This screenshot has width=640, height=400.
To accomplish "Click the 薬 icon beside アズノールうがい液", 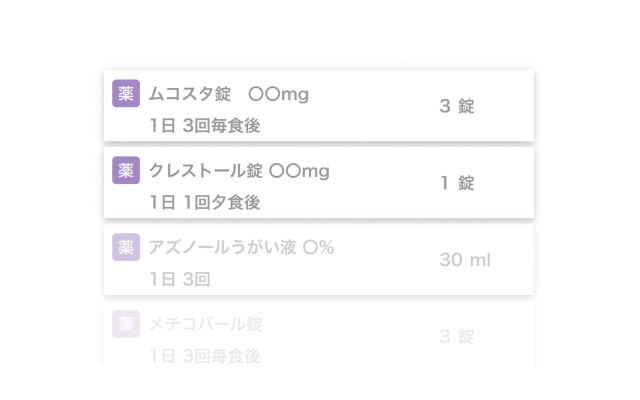I will (126, 247).
